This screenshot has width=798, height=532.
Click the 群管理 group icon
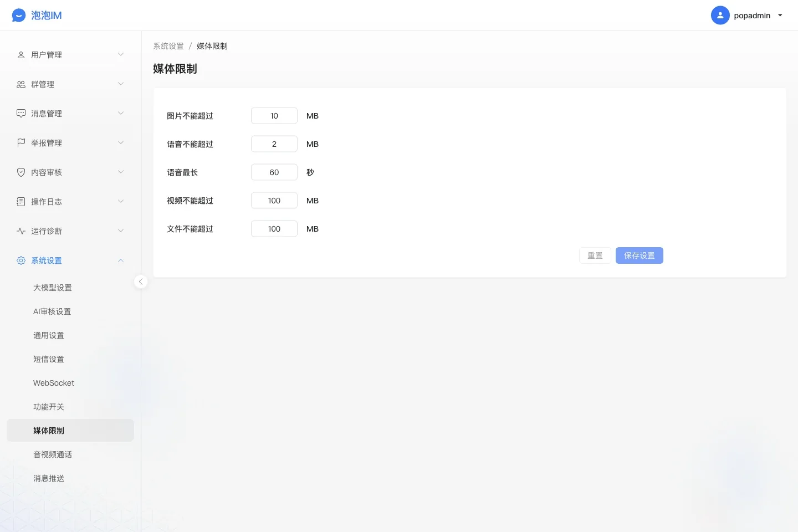click(21, 84)
